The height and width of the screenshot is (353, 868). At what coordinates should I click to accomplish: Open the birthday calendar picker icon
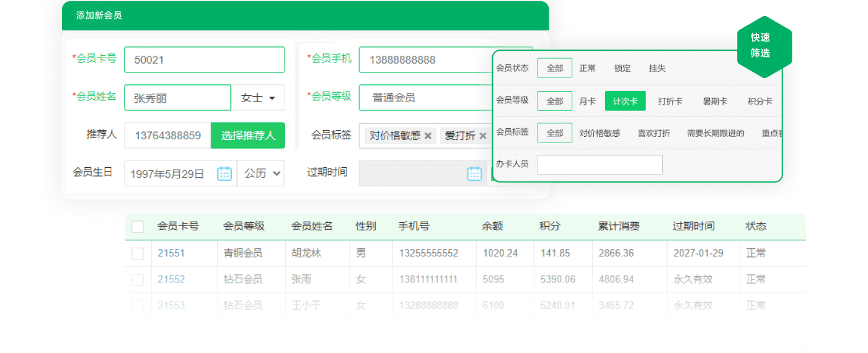(x=224, y=173)
